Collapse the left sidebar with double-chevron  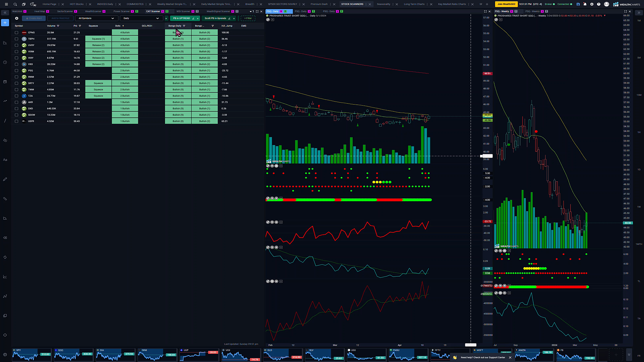(5, 13)
